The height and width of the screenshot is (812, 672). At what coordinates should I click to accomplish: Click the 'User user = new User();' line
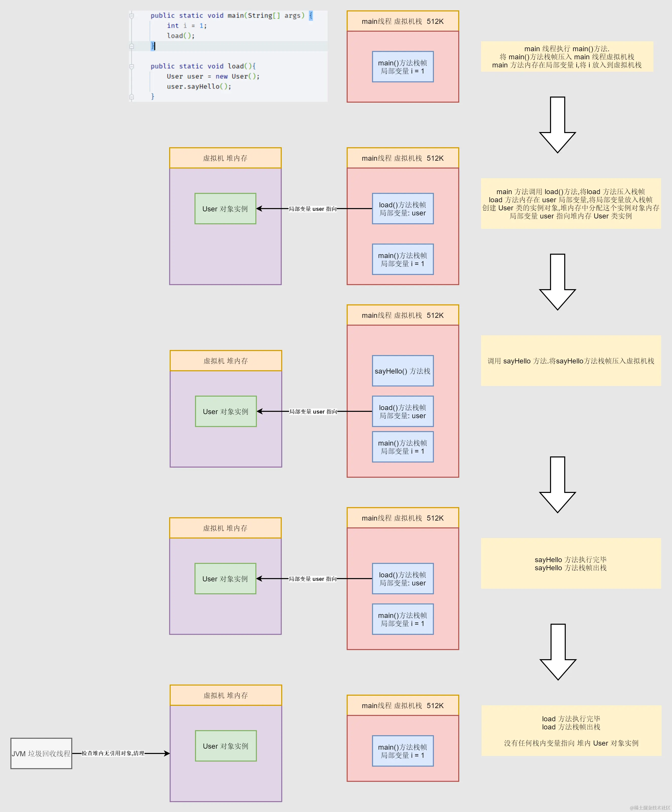pos(213,76)
